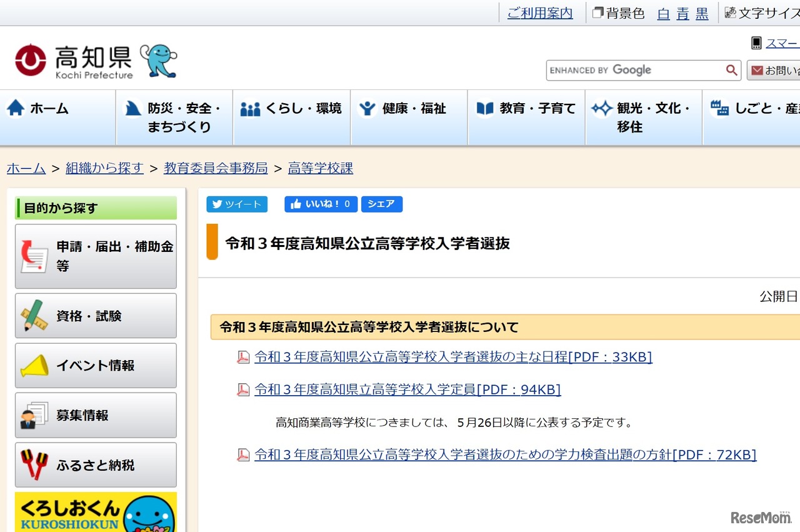The height and width of the screenshot is (532, 800).
Task: Click the health and welfare person icon
Action: (367, 108)
